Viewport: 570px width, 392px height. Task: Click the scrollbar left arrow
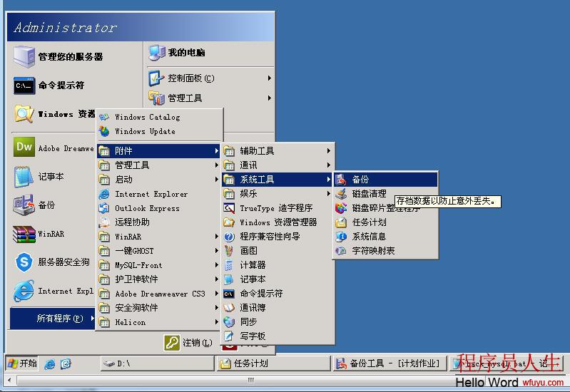pos(9,381)
